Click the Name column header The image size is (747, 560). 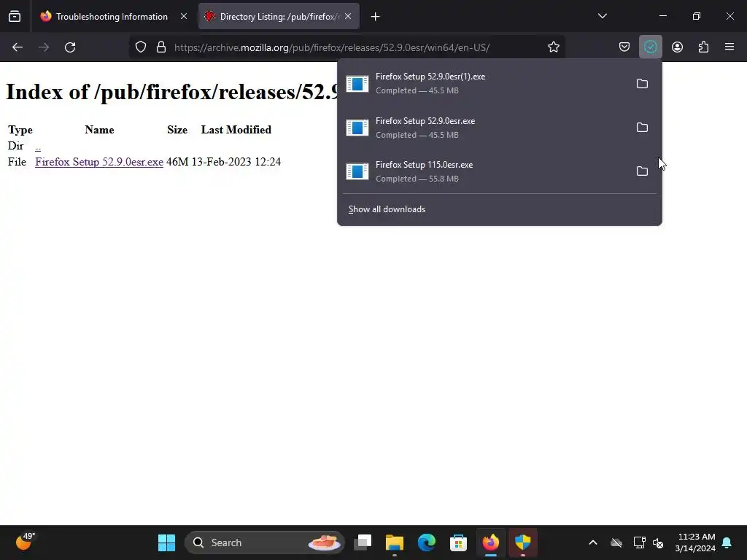tap(99, 130)
